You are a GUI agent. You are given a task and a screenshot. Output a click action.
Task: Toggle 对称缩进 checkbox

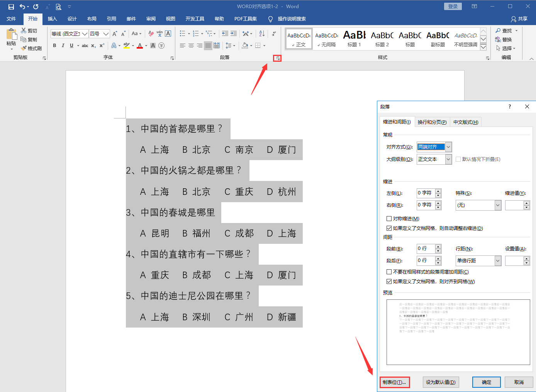click(x=389, y=218)
